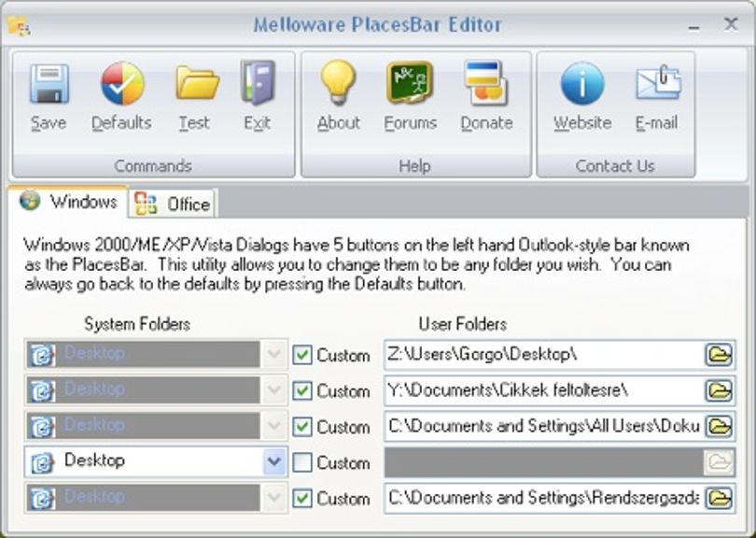Toggle Custom checkbox in the last row
The width and height of the screenshot is (756, 538).
(x=302, y=499)
